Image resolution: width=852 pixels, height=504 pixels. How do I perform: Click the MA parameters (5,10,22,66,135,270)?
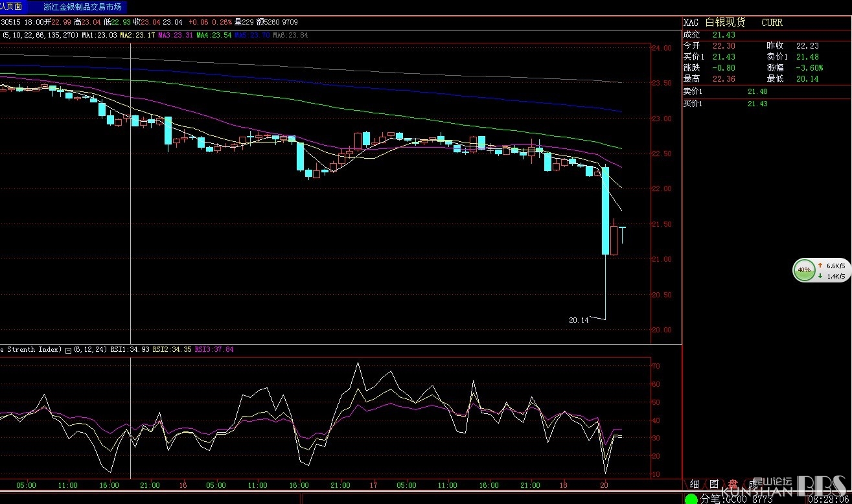pyautogui.click(x=40, y=34)
